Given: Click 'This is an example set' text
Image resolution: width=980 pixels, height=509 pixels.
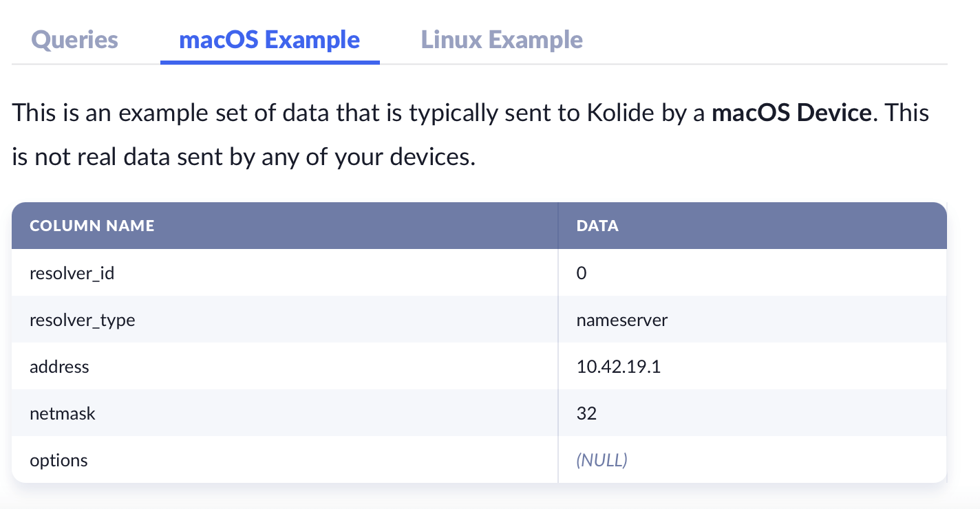Looking at the screenshot, I should pyautogui.click(x=124, y=113).
